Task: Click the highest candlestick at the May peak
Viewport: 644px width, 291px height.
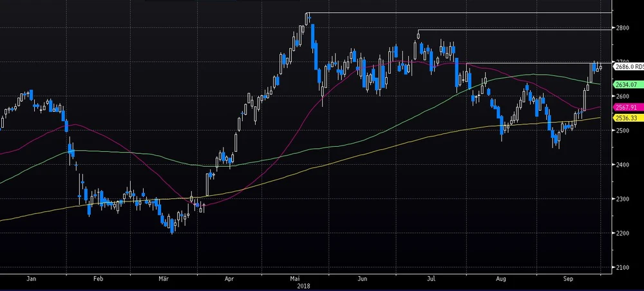Action: tap(308, 19)
